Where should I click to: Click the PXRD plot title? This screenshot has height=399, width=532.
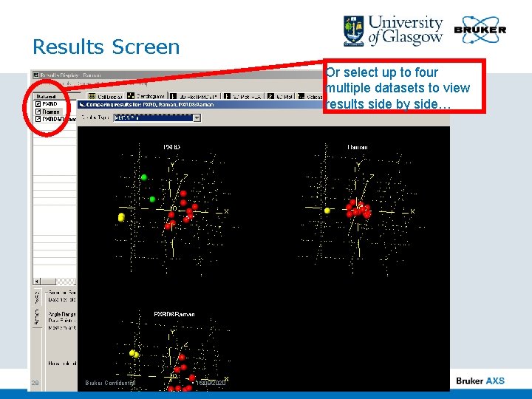(171, 147)
